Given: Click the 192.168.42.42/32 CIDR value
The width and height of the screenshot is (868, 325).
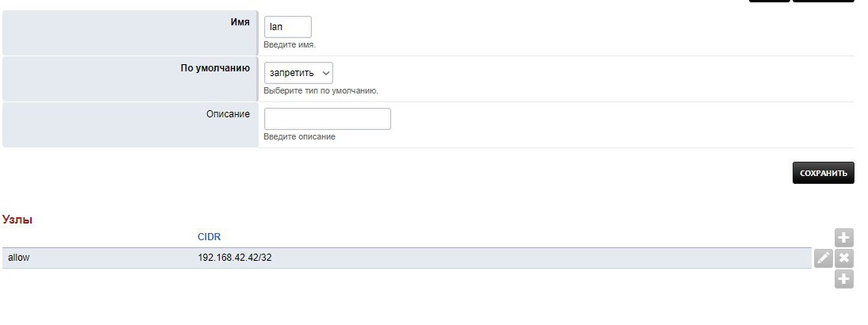Looking at the screenshot, I should (x=235, y=258).
